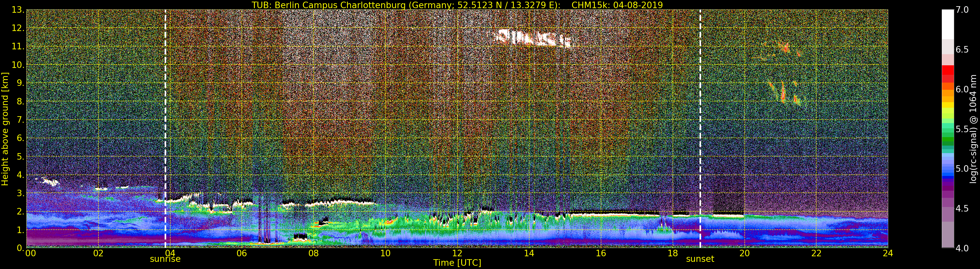Select the "sunset" label below the time axis
Viewport: 980px width, 269px height.
pos(700,259)
